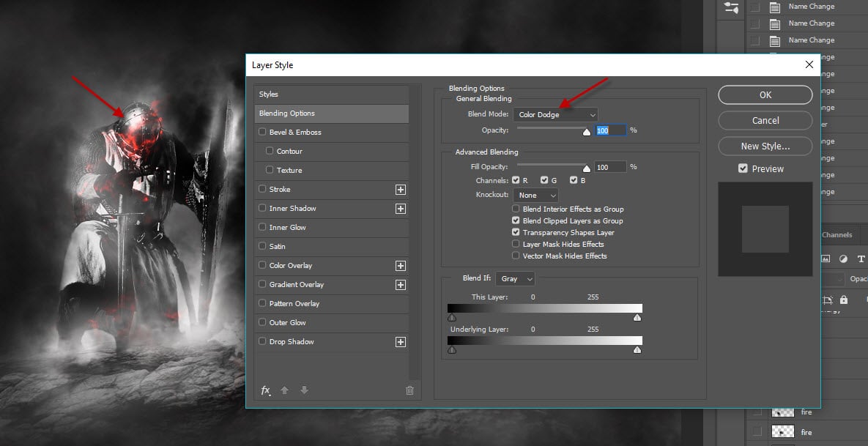Click plus icon beside Color Overlay
Viewport: 868px width, 446px height.
(x=401, y=266)
